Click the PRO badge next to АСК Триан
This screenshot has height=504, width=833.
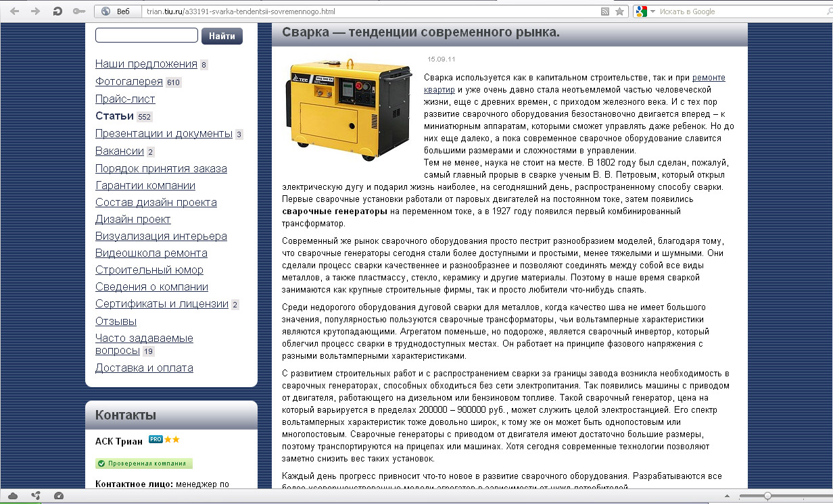156,439
